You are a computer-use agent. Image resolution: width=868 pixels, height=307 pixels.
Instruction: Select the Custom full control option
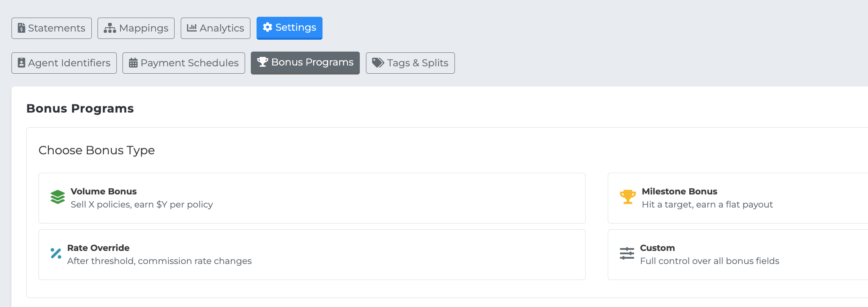click(738, 255)
